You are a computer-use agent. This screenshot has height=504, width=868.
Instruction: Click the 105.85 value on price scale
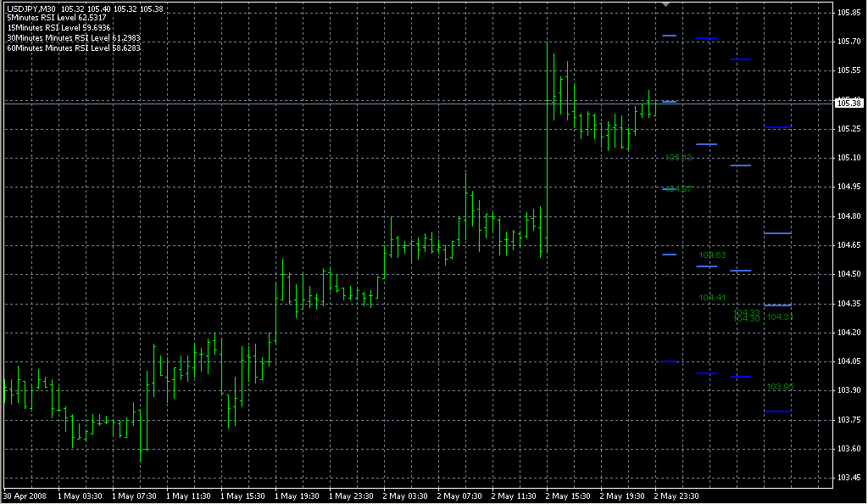tap(849, 12)
